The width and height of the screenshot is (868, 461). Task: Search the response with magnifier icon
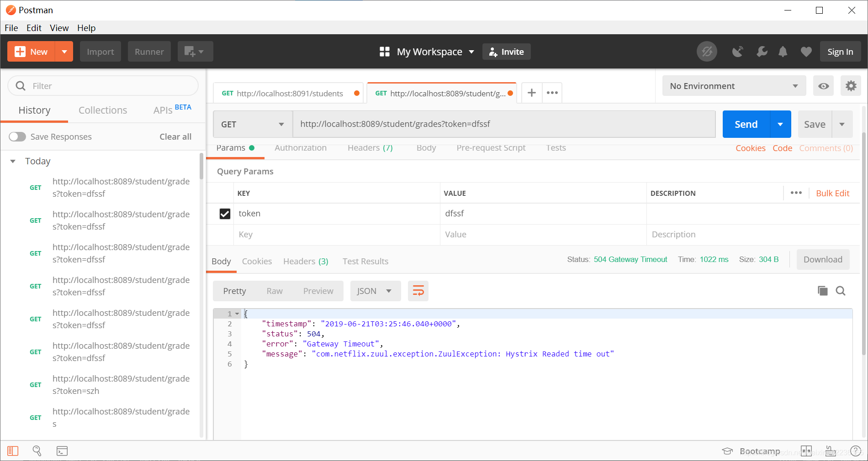click(841, 291)
